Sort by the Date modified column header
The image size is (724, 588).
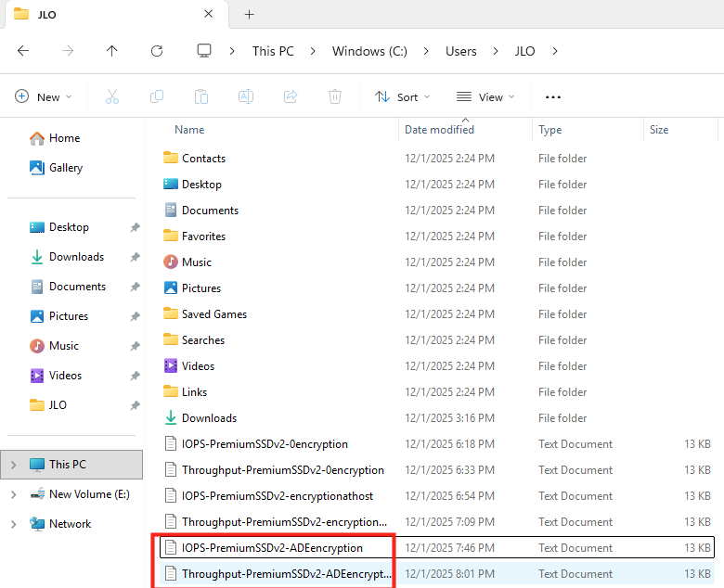(x=440, y=130)
